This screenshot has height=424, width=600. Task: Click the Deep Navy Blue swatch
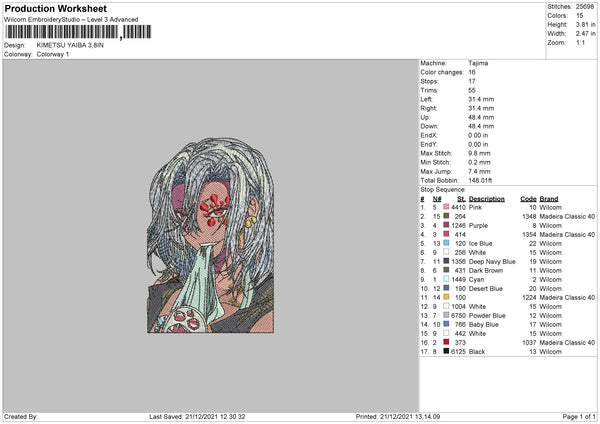tap(446, 261)
